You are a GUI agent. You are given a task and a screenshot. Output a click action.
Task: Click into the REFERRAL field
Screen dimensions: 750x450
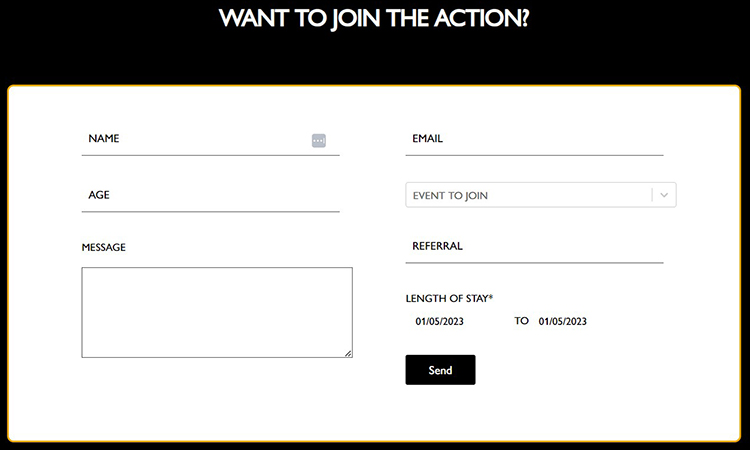coord(534,247)
